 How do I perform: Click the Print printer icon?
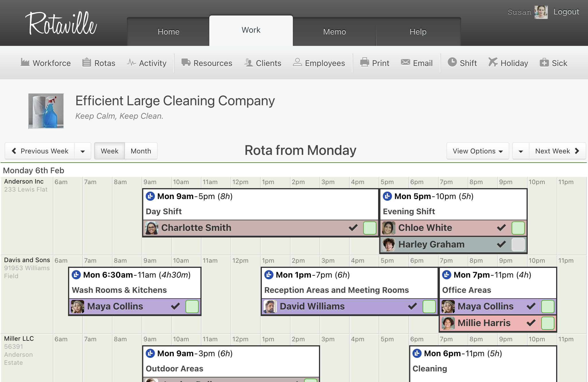(365, 62)
